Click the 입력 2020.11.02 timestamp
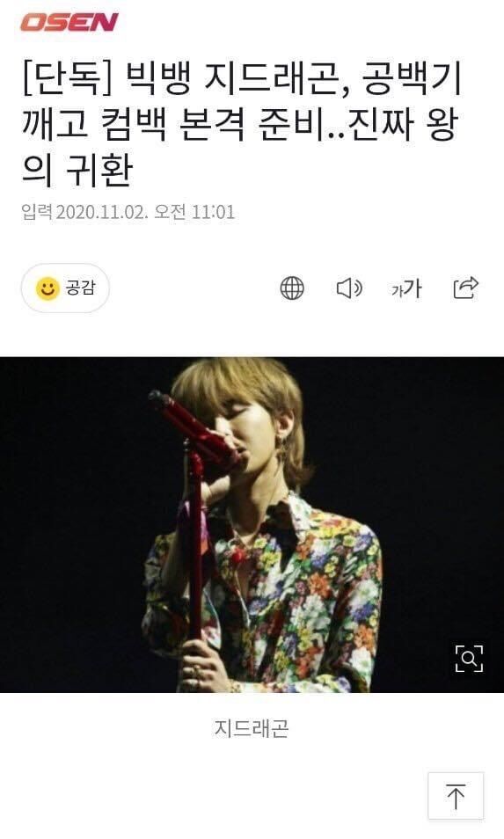Viewport: 504px width, 839px height. (x=128, y=212)
